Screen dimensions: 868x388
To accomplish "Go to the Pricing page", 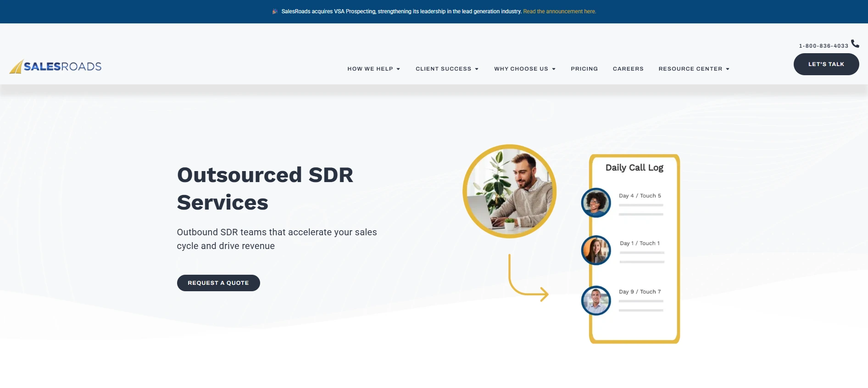I will click(584, 69).
